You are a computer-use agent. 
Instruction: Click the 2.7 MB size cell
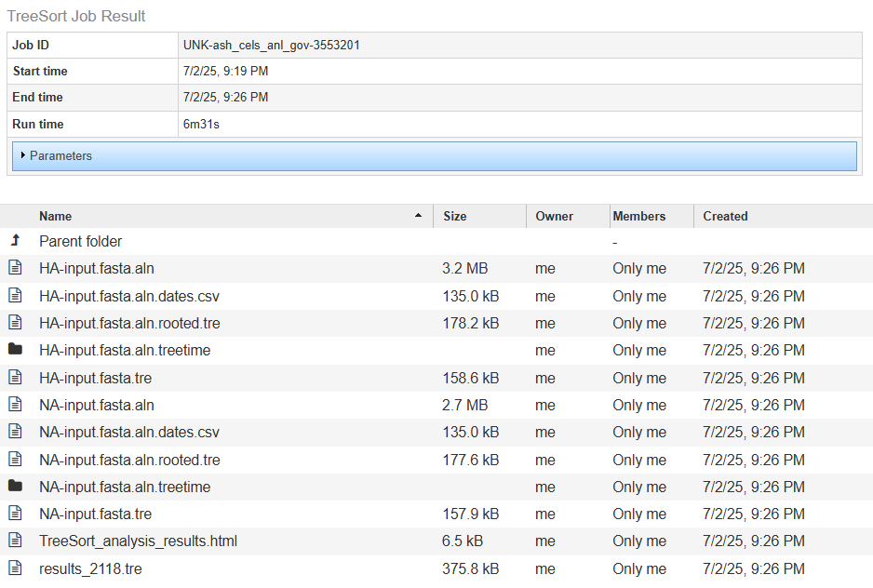pos(465,406)
